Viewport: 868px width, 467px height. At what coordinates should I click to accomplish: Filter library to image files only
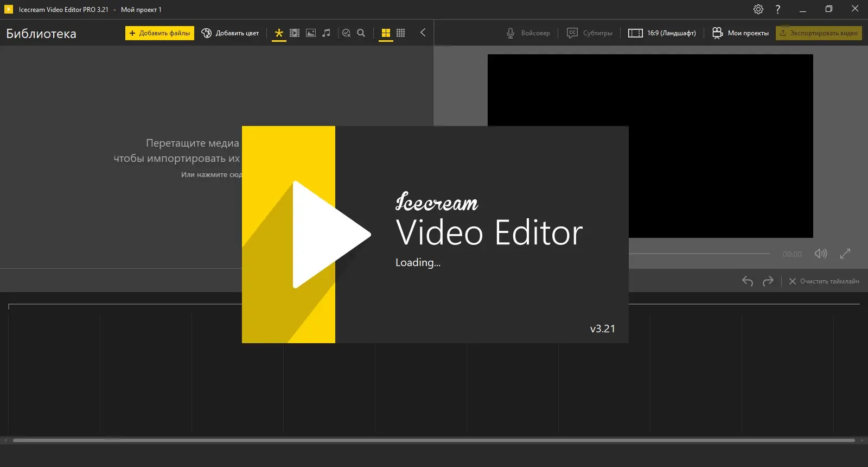(x=311, y=33)
